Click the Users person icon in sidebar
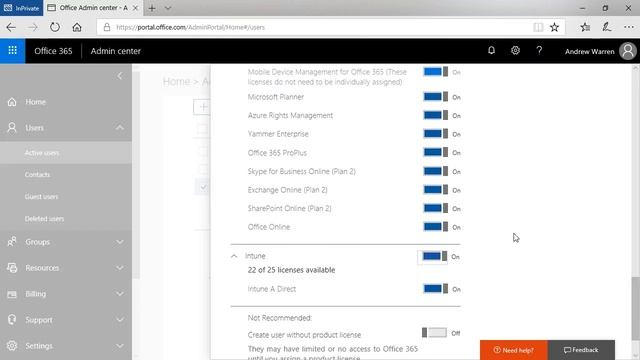640x360 pixels. point(12,128)
